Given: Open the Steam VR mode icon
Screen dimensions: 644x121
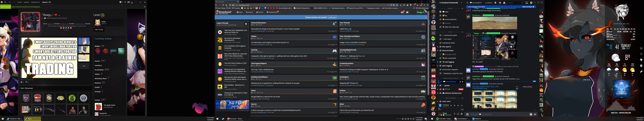Looking at the screenshot, I should pyautogui.click(x=128, y=2).
